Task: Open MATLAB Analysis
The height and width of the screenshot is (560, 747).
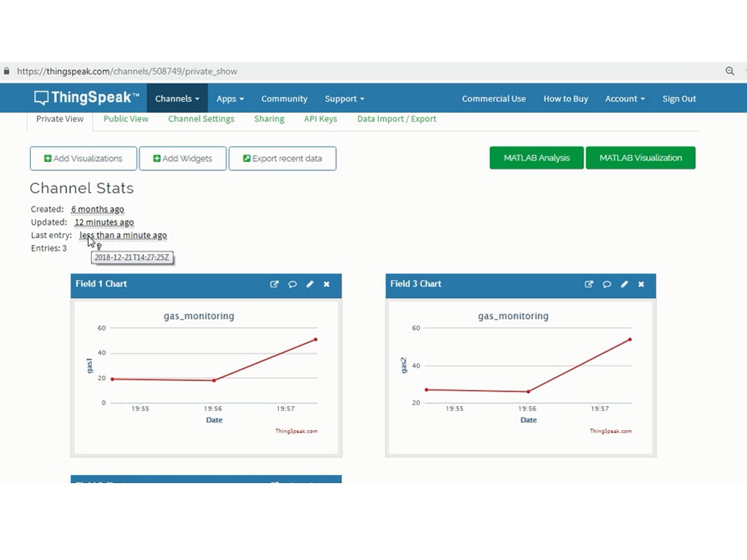Action: (536, 158)
